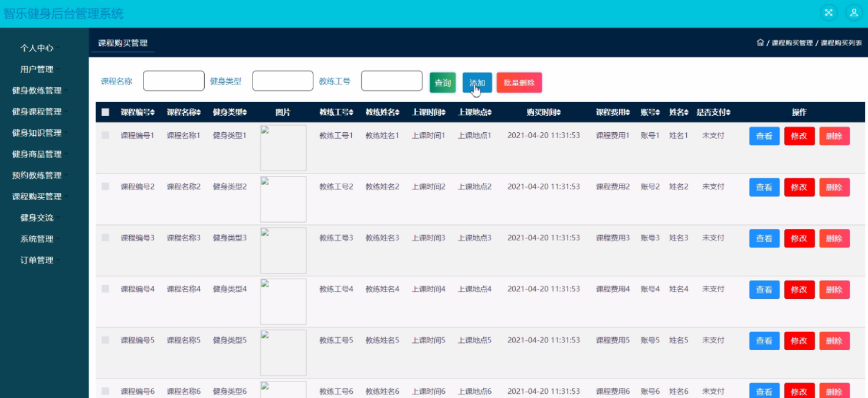Select the 课程购买管理 tab
Image resolution: width=868 pixels, height=398 pixels.
(123, 43)
